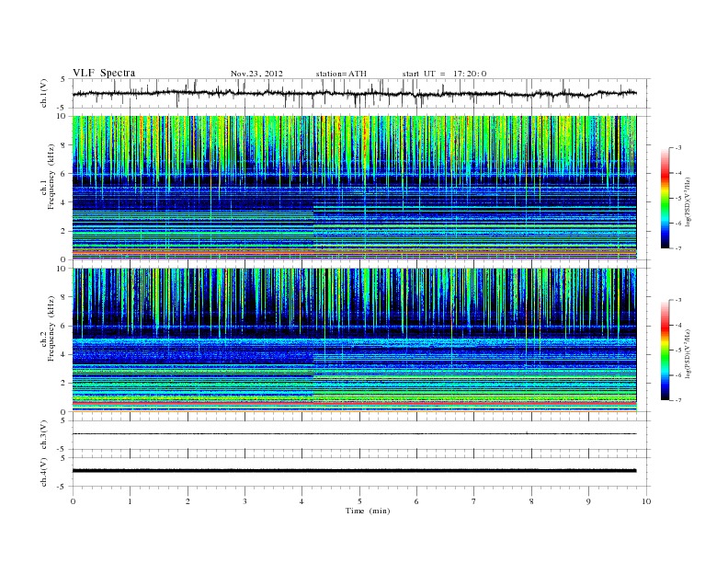Click the time axis tick label "10"
This screenshot has height=563, width=728.
tap(646, 501)
